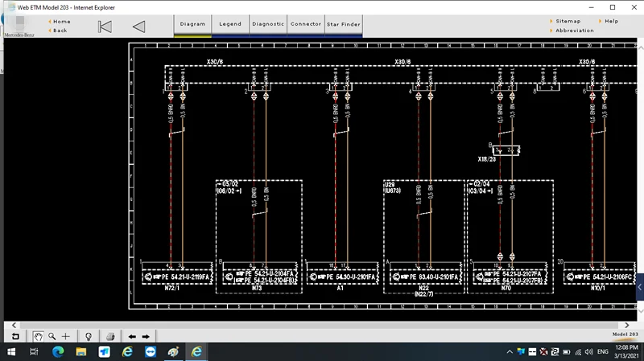
Task: Open Task View on taskbar
Action: coord(34,351)
